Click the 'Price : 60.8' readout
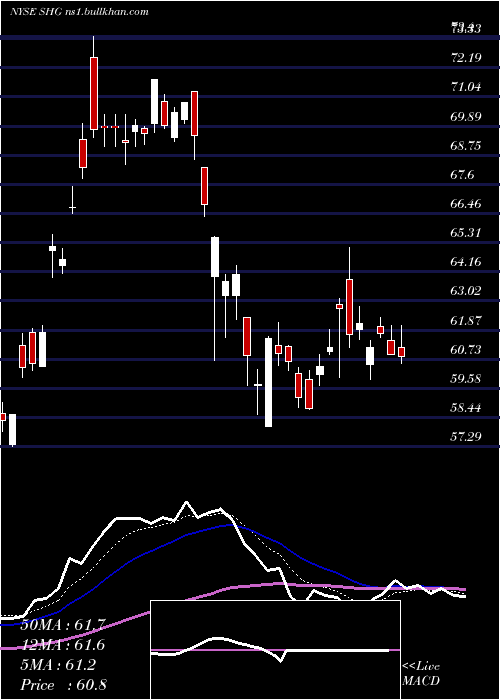Screen dimensions: 500x700 point(63,685)
